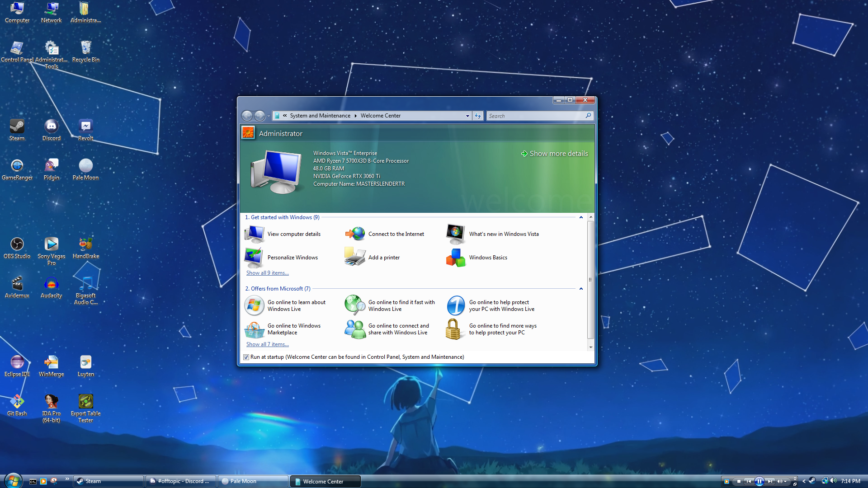The height and width of the screenshot is (488, 868).
Task: Click System and Maintenance breadcrumb
Action: click(320, 116)
